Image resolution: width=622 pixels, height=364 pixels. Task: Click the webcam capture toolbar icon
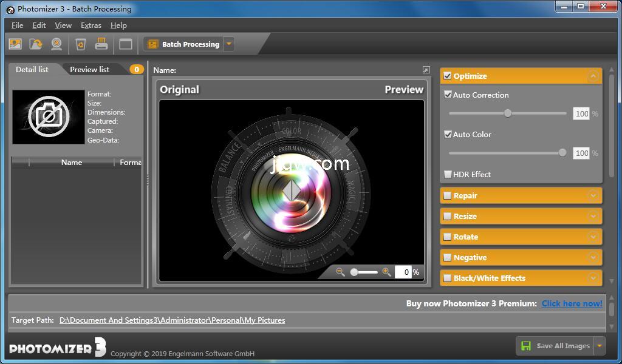pyautogui.click(x=56, y=44)
